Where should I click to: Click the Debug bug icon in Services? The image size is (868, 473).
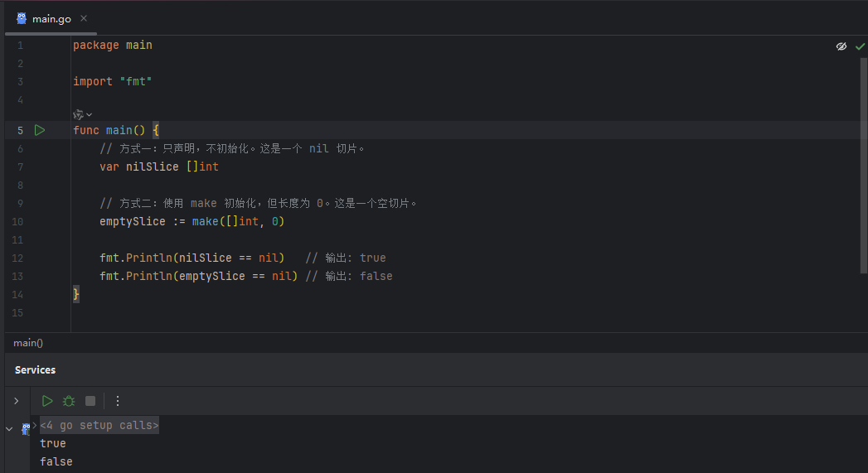(x=69, y=401)
